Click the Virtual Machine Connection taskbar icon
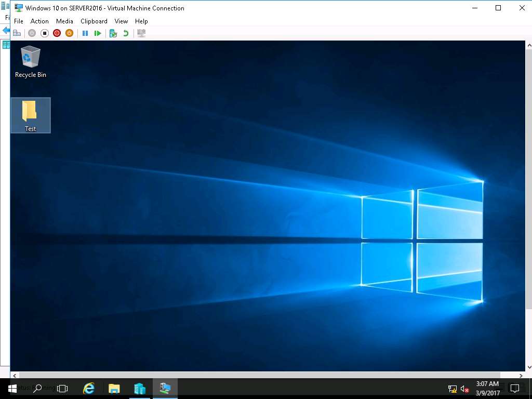 pos(165,389)
